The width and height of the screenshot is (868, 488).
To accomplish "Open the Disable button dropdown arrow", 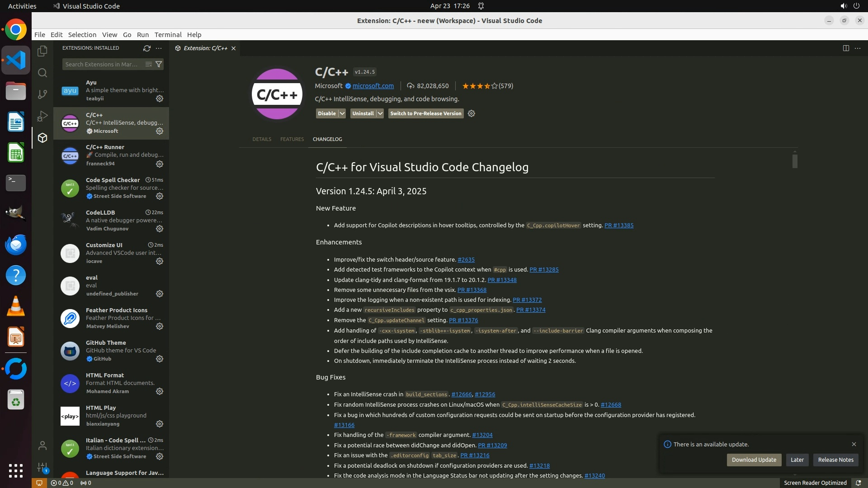I will click(x=342, y=113).
